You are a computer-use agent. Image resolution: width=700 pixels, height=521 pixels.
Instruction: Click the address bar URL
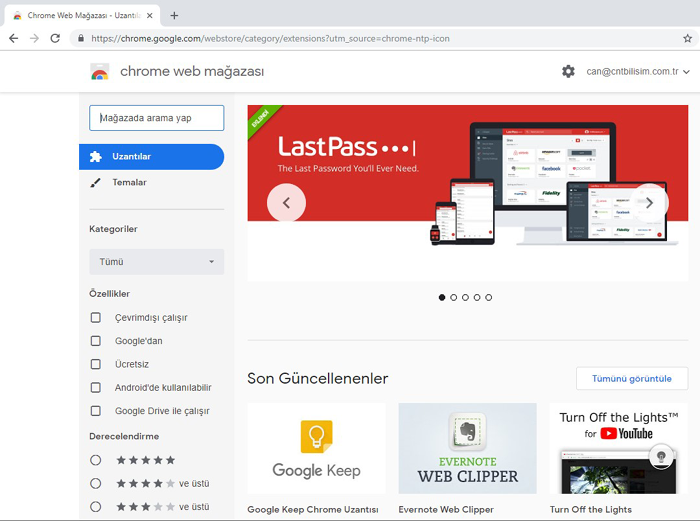point(270,38)
